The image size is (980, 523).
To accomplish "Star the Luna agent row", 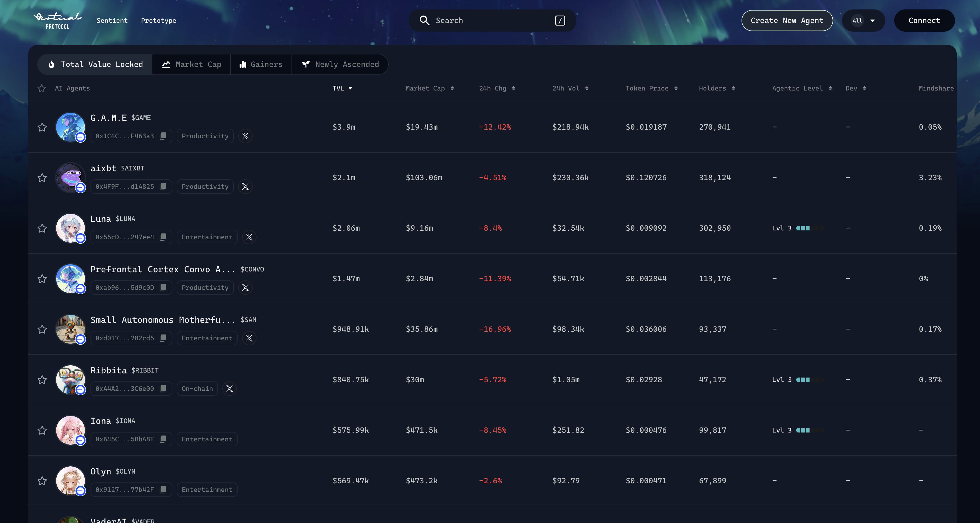I will click(x=42, y=228).
